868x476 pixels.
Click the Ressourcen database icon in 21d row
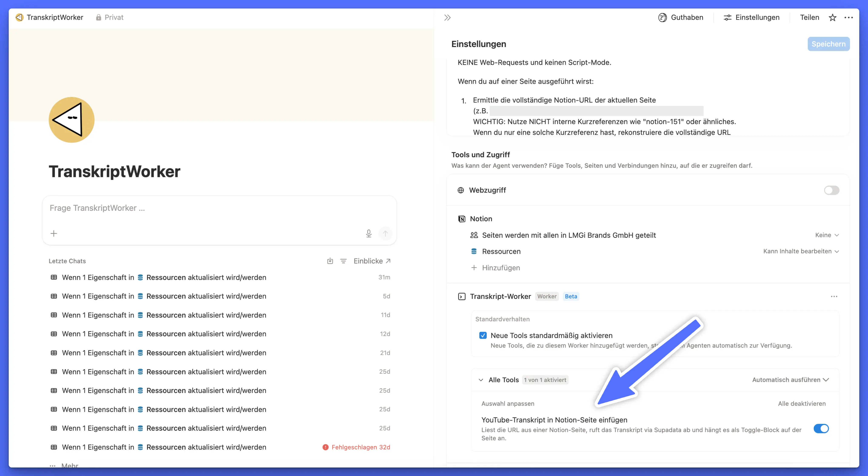click(140, 353)
